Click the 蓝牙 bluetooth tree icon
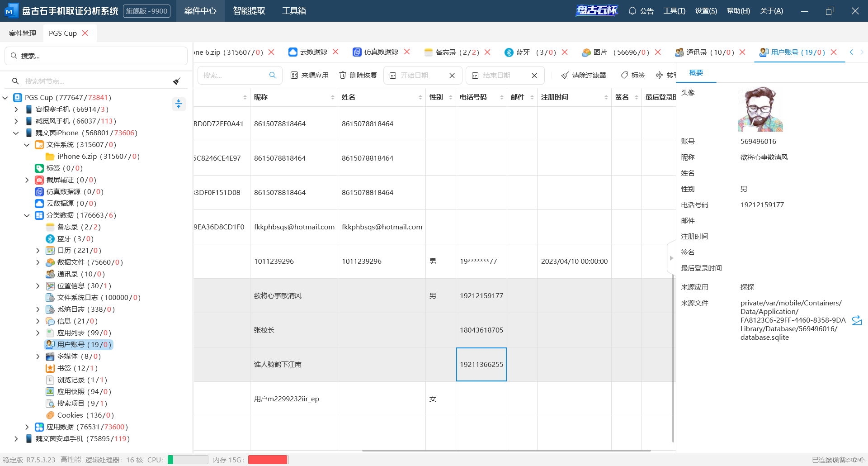 pos(50,238)
